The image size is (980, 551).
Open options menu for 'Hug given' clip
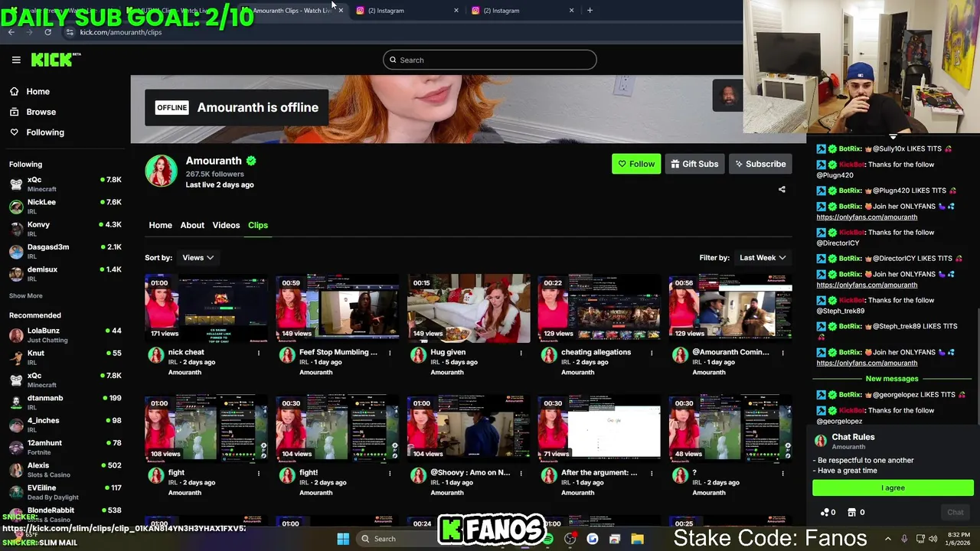pyautogui.click(x=521, y=353)
